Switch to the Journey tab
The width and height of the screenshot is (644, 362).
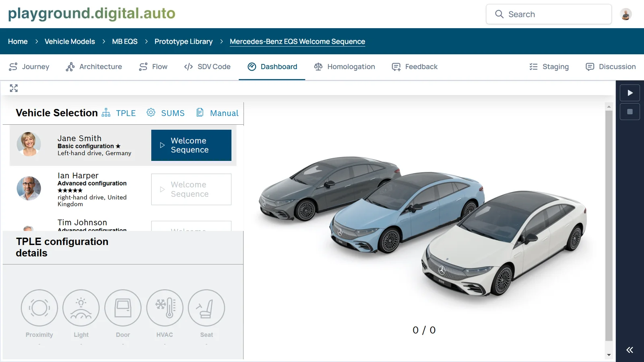pyautogui.click(x=29, y=67)
